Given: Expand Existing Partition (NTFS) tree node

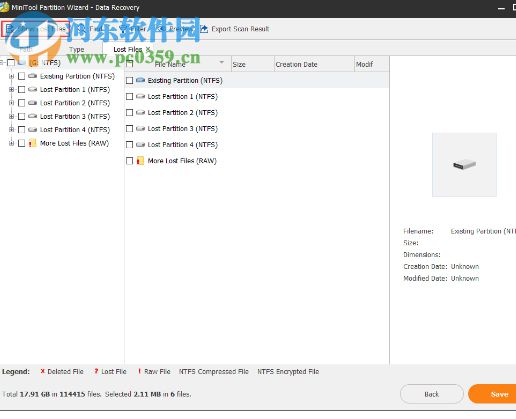Looking at the screenshot, I should point(11,76).
